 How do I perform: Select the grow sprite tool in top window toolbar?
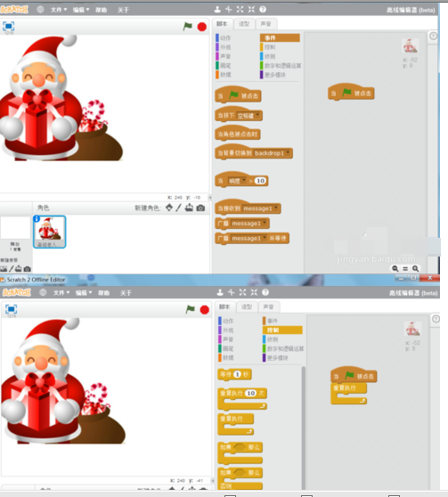tap(240, 10)
